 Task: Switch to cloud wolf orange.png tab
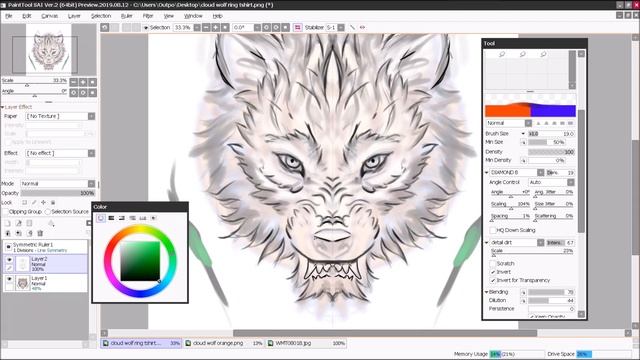click(224, 343)
